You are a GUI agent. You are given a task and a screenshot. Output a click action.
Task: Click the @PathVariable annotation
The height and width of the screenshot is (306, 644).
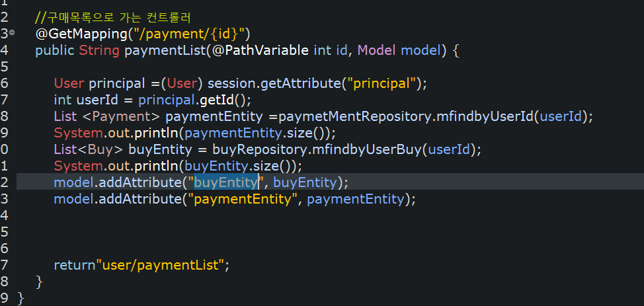tap(260, 50)
